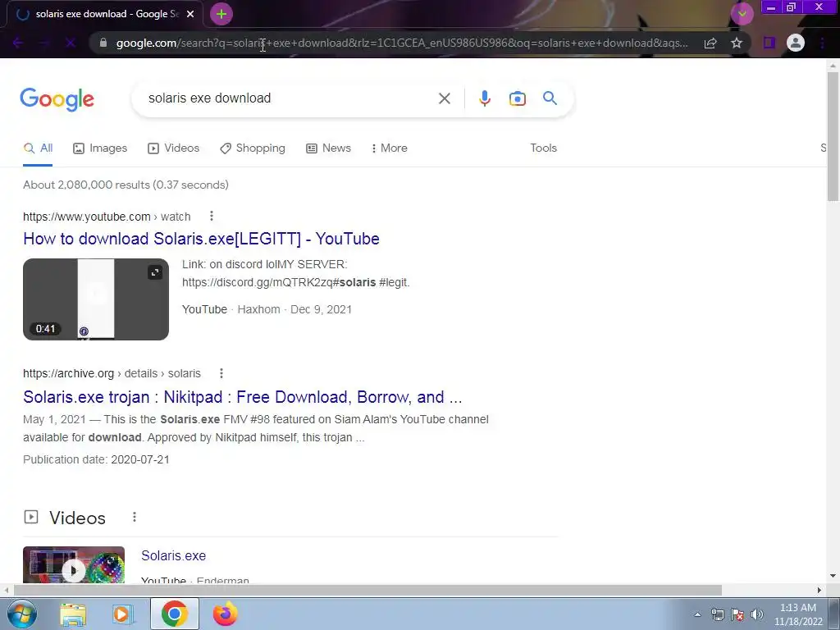Open options for the archive.org result

click(221, 373)
